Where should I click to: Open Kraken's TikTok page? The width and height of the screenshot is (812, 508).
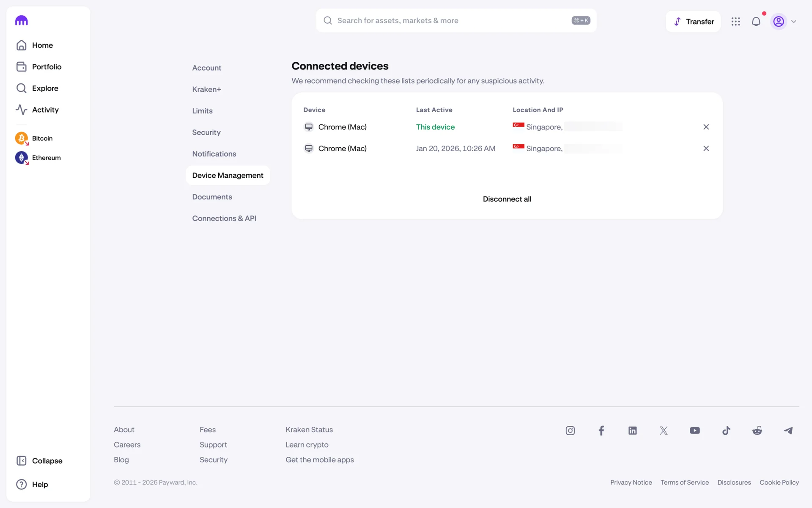pos(726,431)
